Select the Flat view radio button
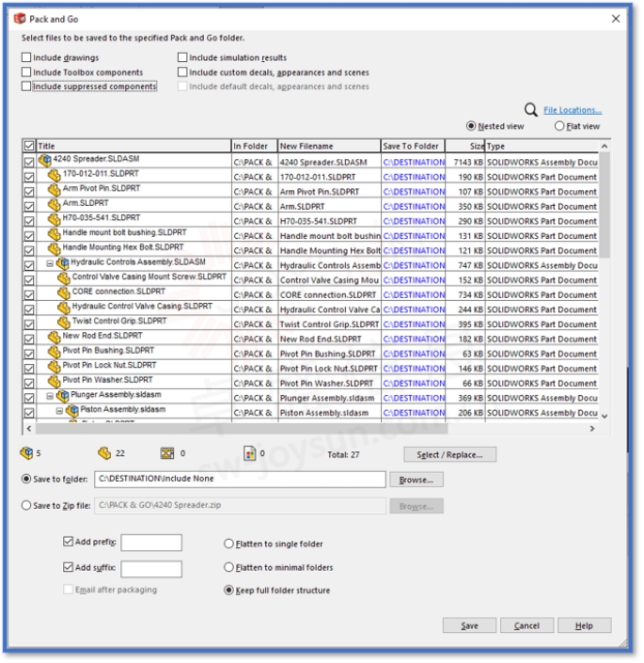This screenshot has height=663, width=644. [x=559, y=126]
